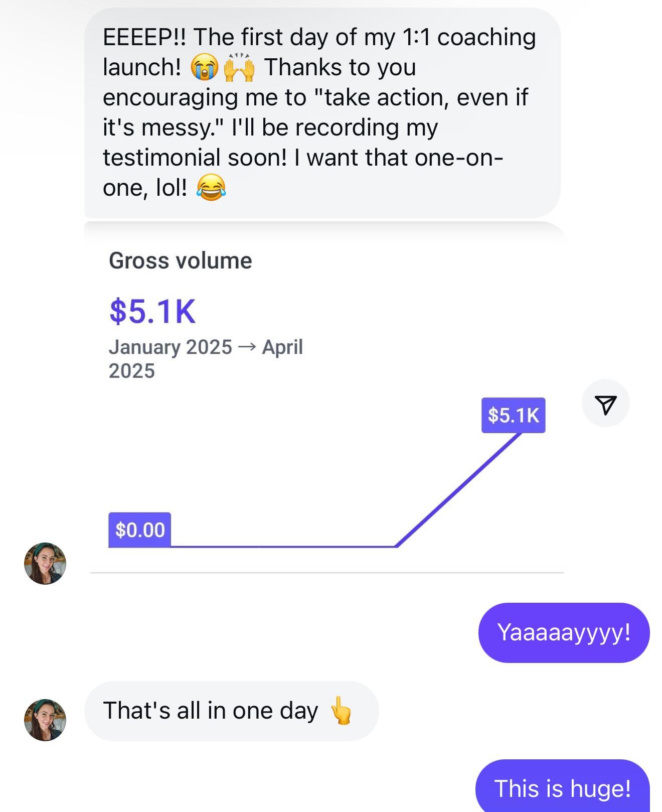Click the "January 2025 → April 2025" date range

click(206, 358)
